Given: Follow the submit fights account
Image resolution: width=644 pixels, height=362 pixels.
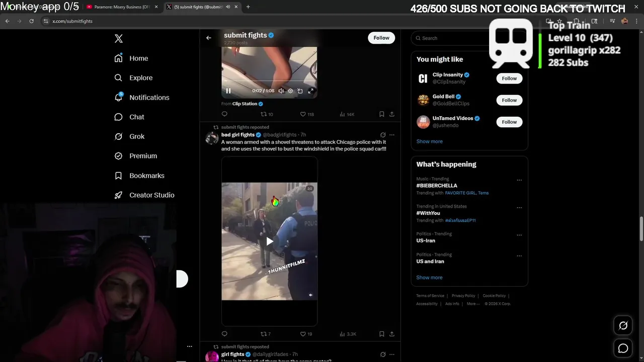Looking at the screenshot, I should coord(381,38).
